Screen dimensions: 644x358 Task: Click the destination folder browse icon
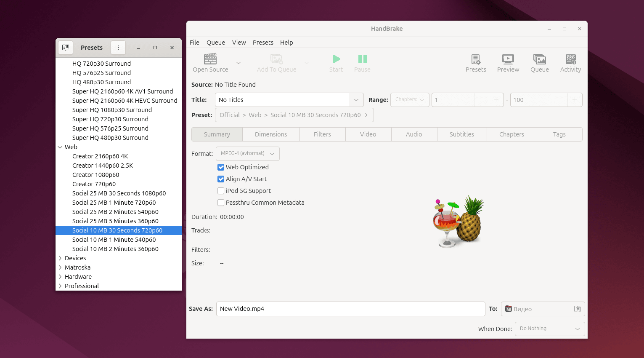[x=577, y=309]
